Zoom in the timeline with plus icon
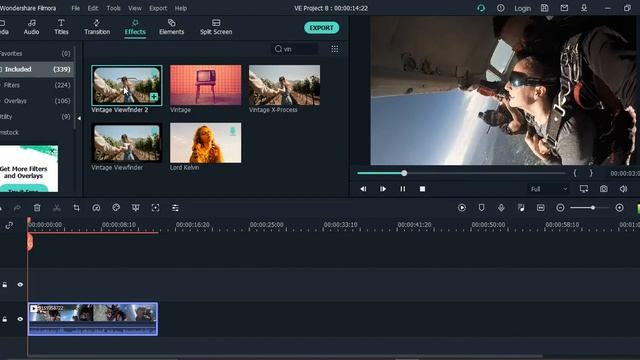The width and height of the screenshot is (640, 360). [x=619, y=208]
